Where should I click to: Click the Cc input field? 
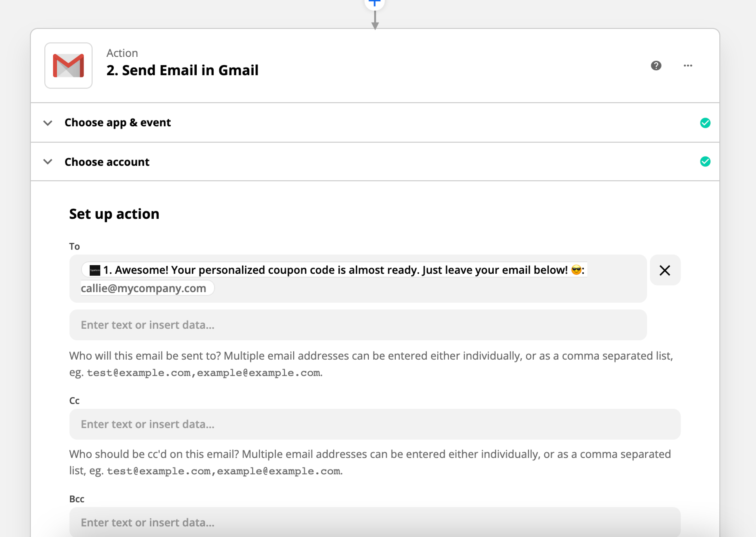(375, 424)
